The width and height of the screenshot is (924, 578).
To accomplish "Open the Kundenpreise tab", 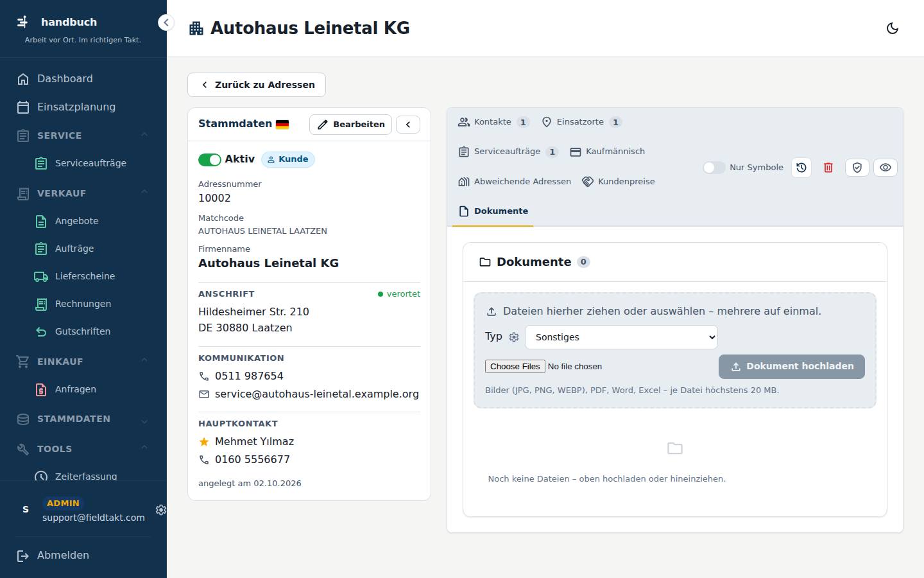I will (x=619, y=182).
